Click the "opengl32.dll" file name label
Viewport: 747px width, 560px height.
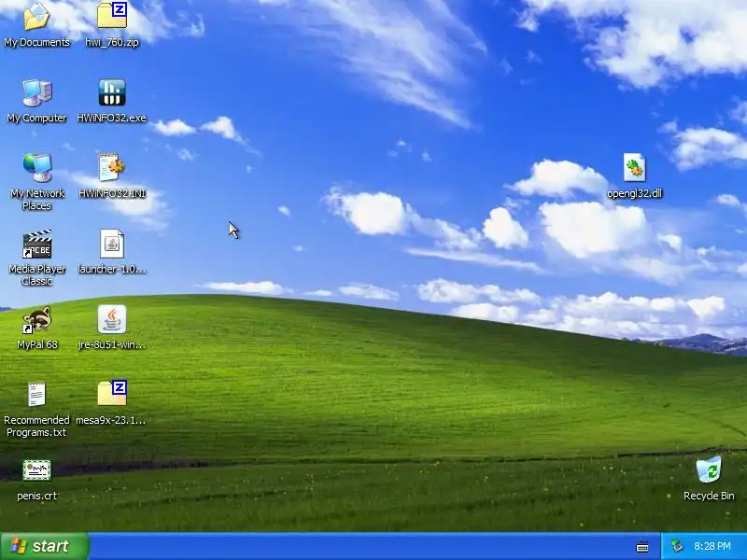point(635,193)
